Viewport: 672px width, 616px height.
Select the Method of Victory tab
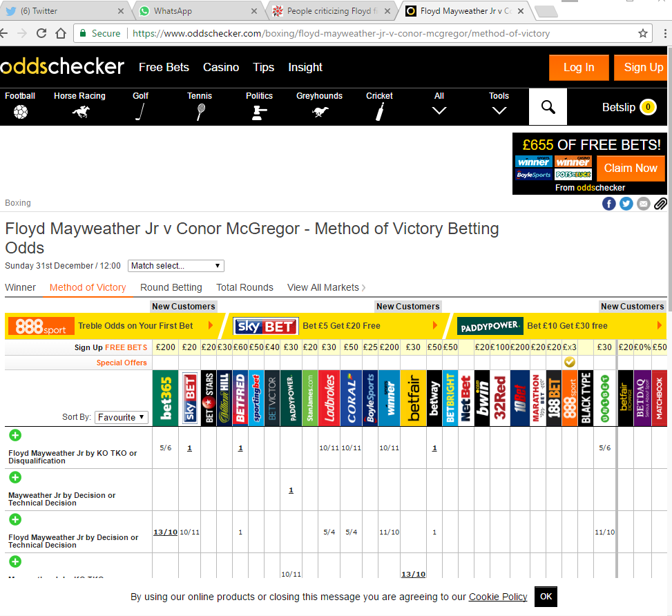(x=88, y=288)
